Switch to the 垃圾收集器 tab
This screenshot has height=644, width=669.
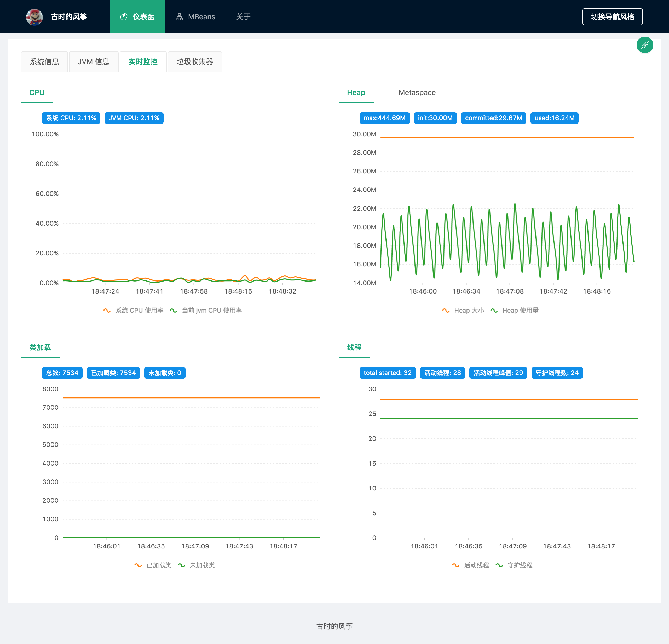[195, 62]
